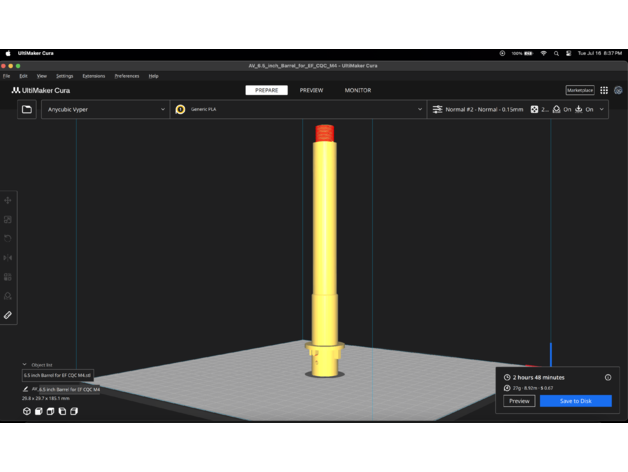Select the Scale tool in left toolbar
Image resolution: width=628 pixels, height=472 pixels.
[8, 220]
